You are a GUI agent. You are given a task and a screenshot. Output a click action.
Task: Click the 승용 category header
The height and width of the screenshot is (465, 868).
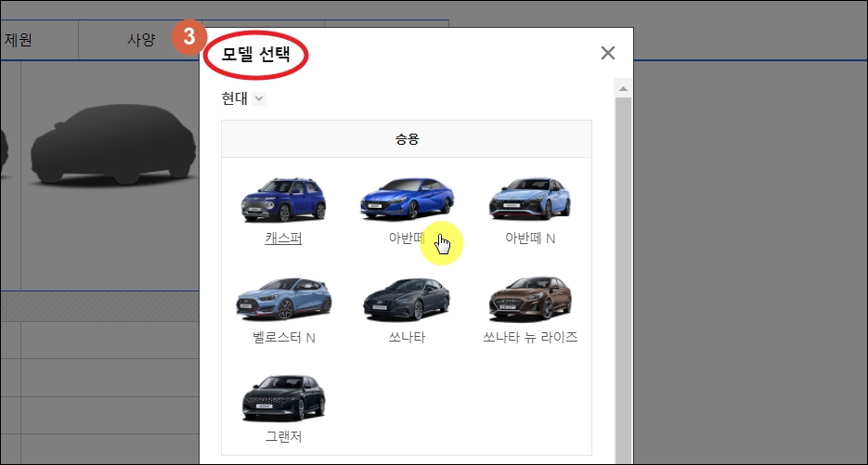(407, 139)
